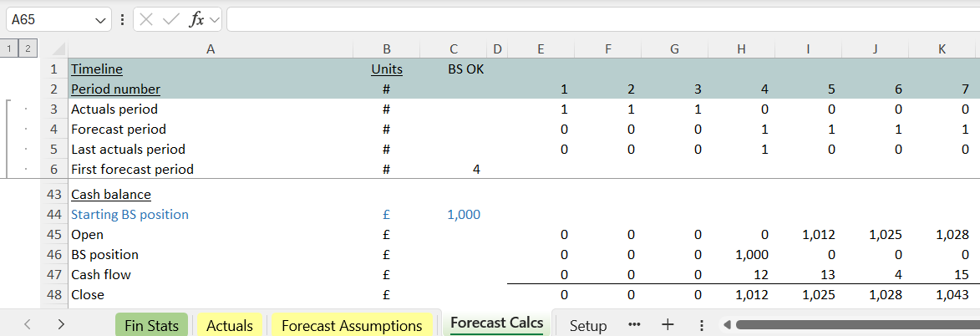This screenshot has height=336, width=980.
Task: Select the Setup sheet tab
Action: tap(588, 325)
